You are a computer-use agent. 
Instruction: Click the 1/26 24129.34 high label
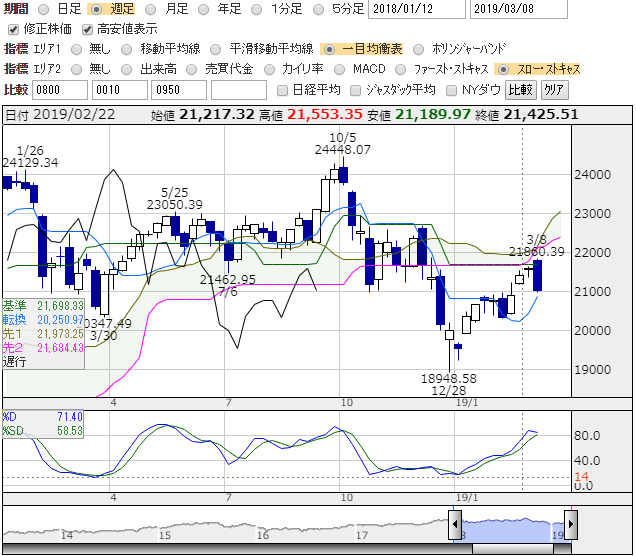click(x=30, y=157)
